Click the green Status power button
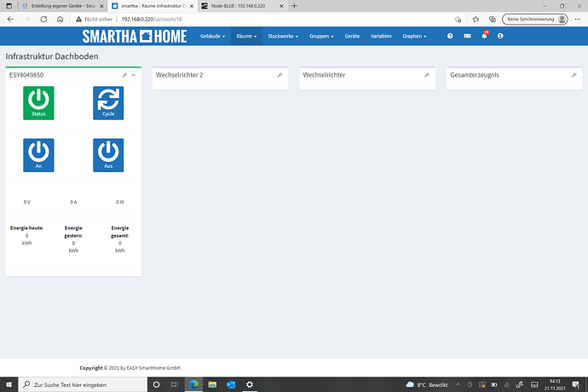The image size is (588, 392). pos(37,102)
